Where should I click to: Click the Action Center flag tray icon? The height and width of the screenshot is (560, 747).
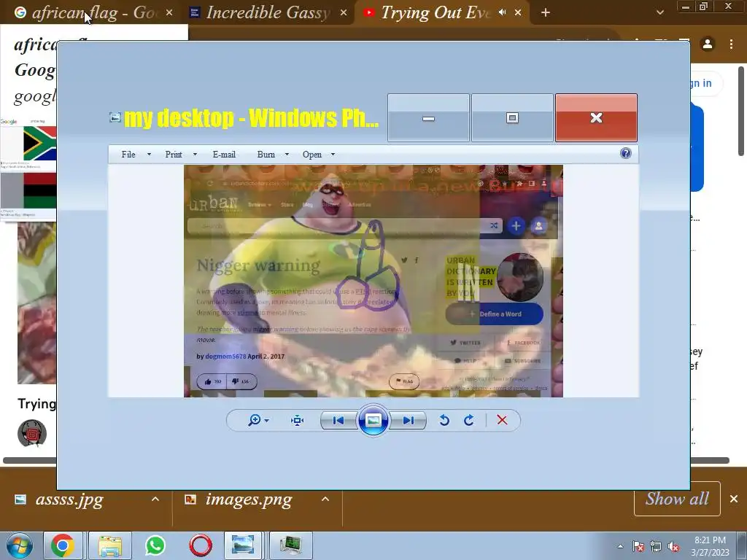638,546
